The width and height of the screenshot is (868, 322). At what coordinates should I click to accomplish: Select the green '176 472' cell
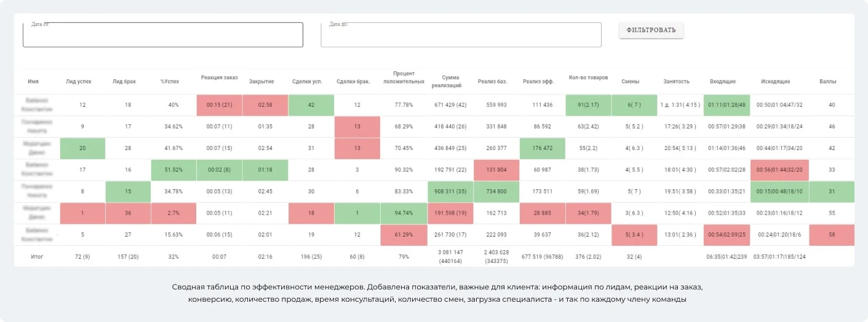[x=542, y=148]
